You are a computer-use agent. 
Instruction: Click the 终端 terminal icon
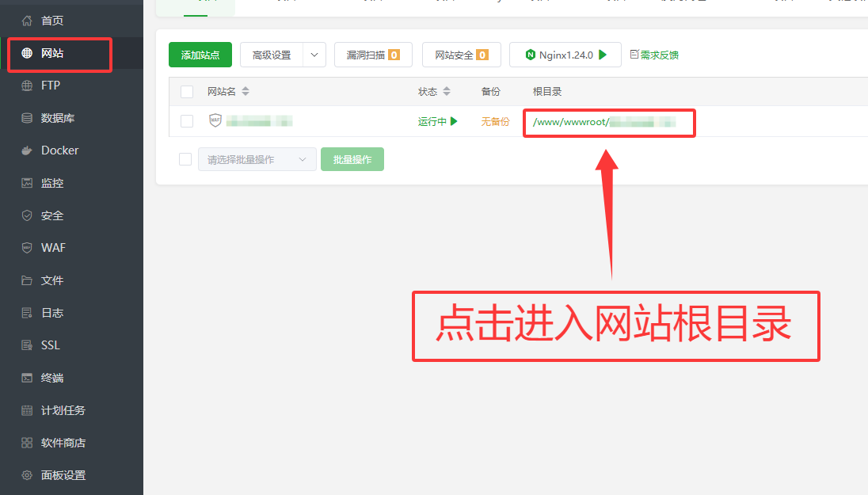pos(27,378)
